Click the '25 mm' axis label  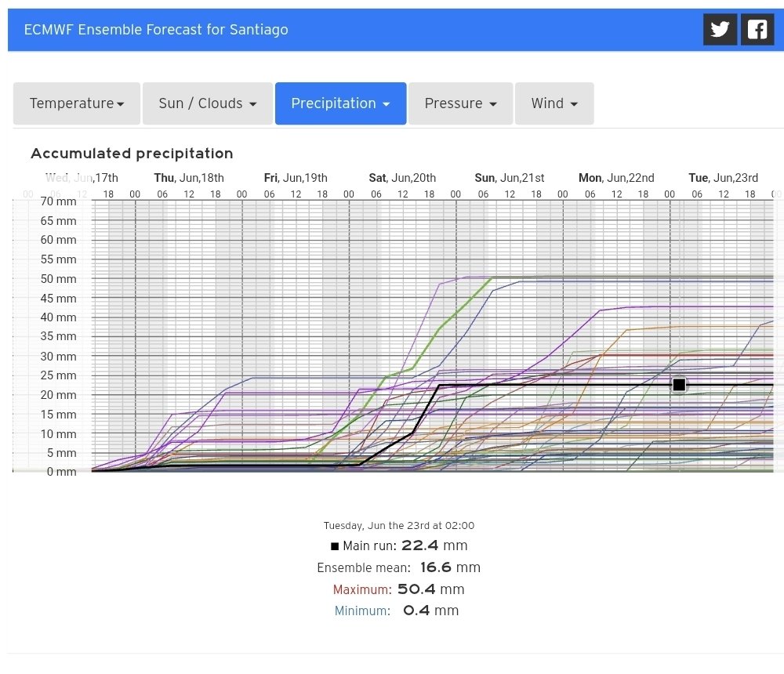tap(59, 375)
